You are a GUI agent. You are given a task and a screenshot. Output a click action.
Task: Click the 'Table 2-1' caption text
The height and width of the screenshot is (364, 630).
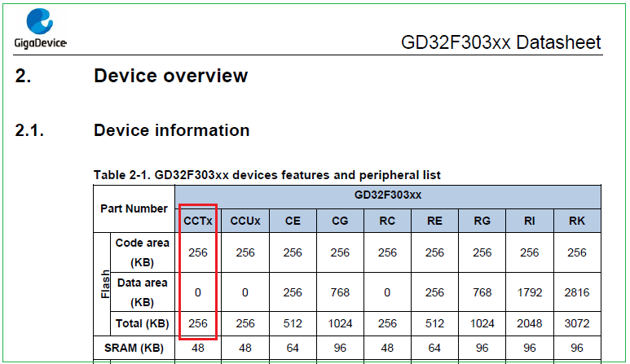[x=267, y=175]
